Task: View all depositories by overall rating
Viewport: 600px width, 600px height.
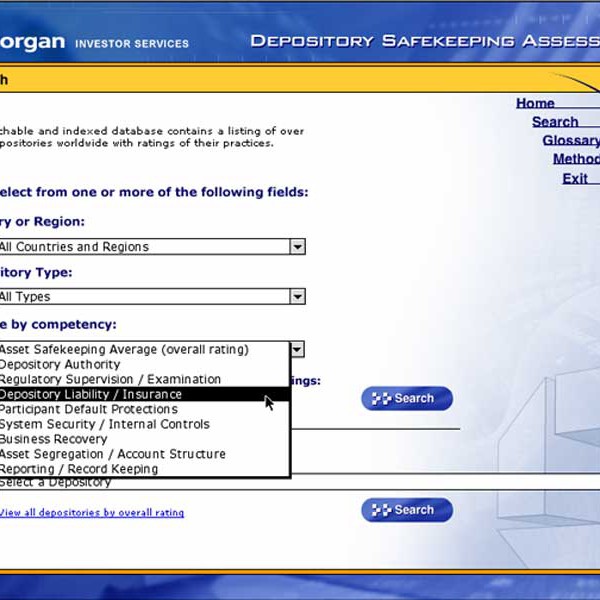Action: 92,513
